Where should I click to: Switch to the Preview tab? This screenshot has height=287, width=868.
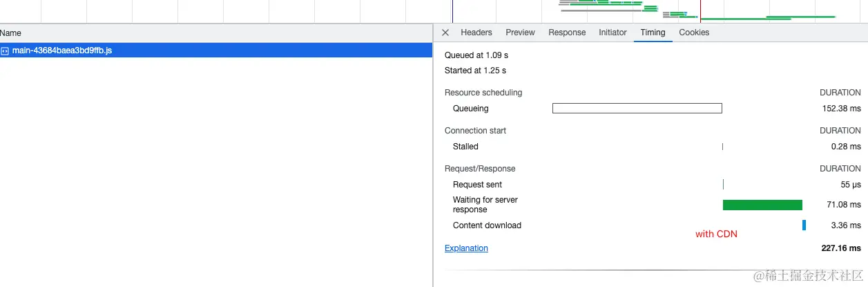click(520, 33)
